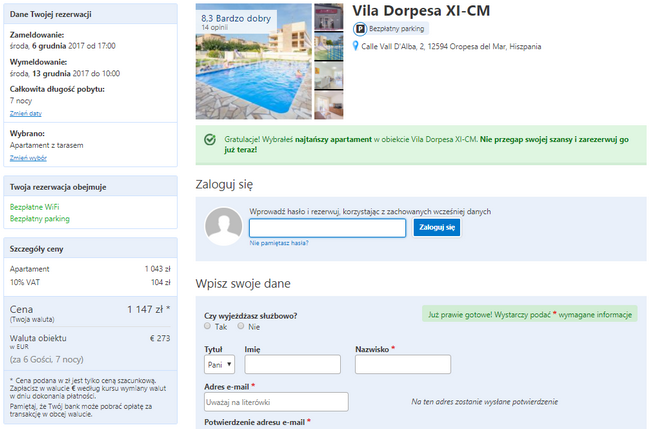Click the € 273 property currency amount
650x429 pixels.
[160, 338]
